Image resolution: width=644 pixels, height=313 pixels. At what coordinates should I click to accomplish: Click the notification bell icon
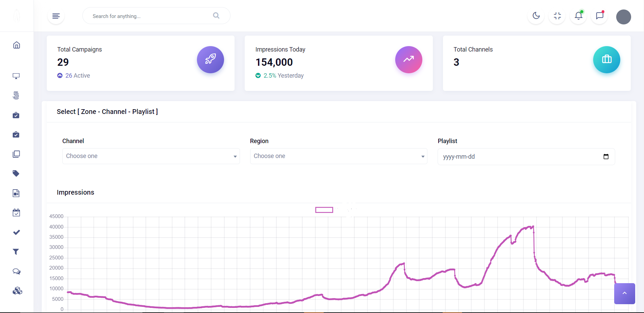[x=578, y=16]
